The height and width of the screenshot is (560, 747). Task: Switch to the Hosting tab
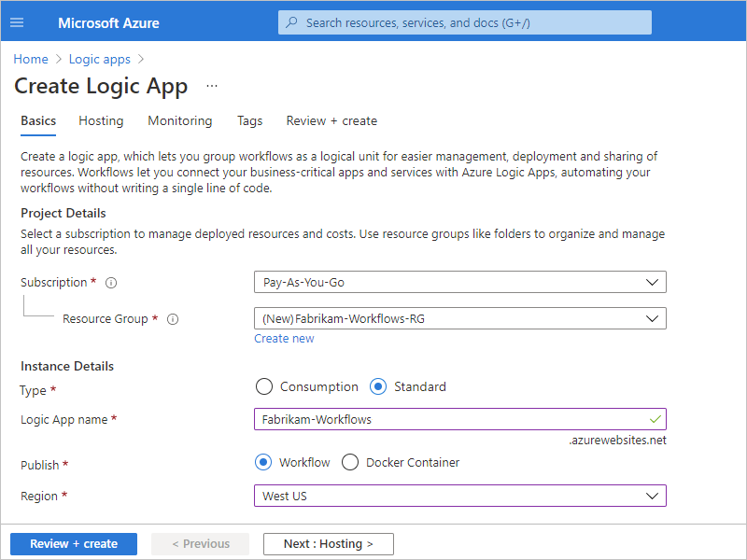point(101,120)
